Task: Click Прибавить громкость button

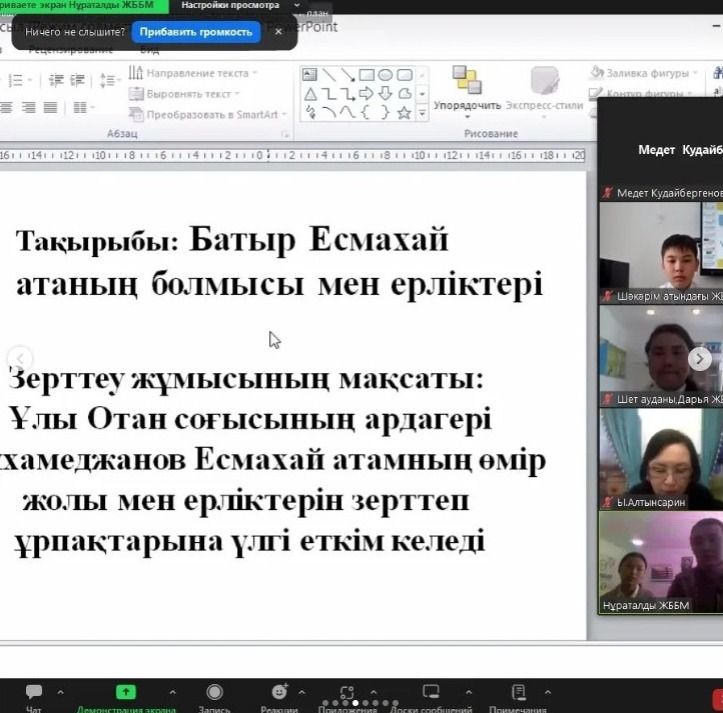Action: pyautogui.click(x=195, y=32)
